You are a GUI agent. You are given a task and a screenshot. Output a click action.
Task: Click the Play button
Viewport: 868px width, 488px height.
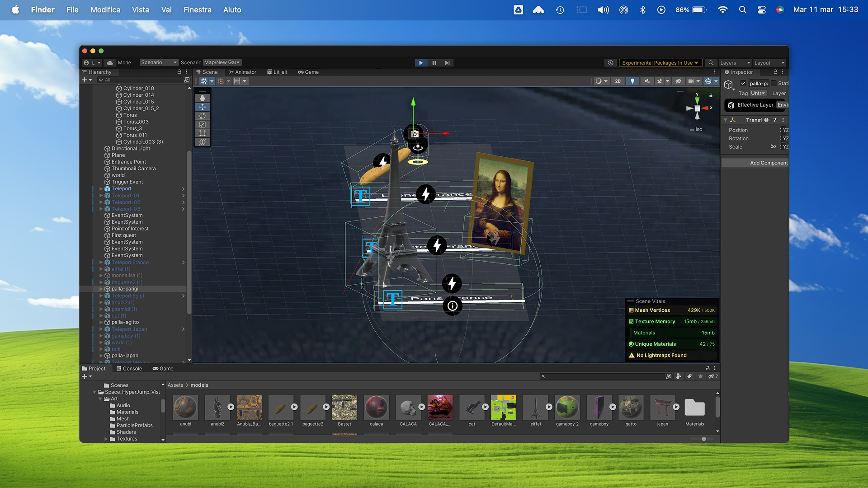click(x=421, y=63)
